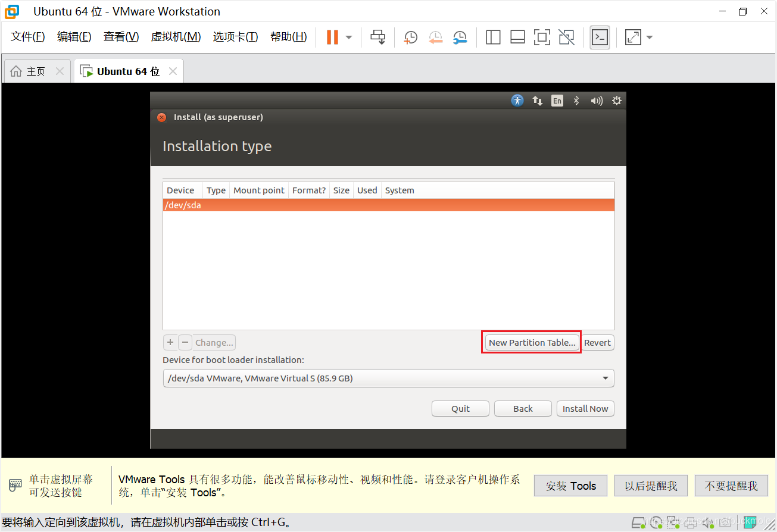Open the 虚拟机(M) menu

pyautogui.click(x=176, y=37)
